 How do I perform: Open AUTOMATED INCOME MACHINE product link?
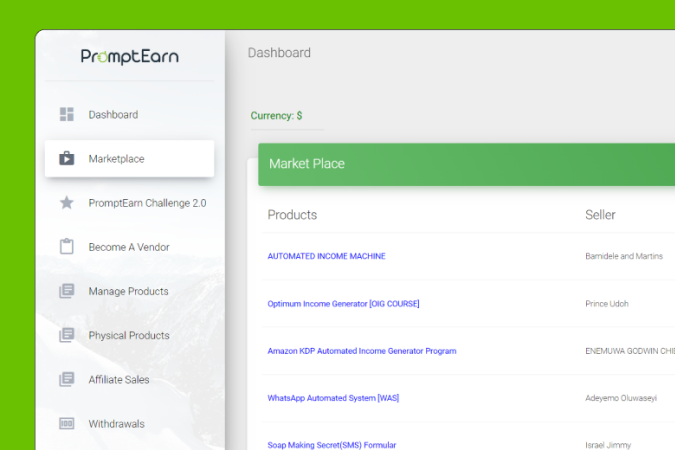[x=326, y=256]
